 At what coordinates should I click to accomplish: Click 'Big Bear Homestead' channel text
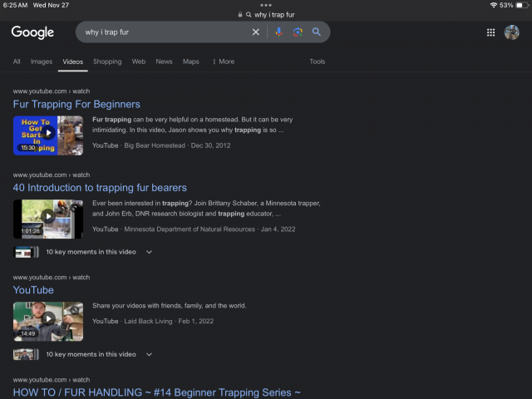[155, 145]
